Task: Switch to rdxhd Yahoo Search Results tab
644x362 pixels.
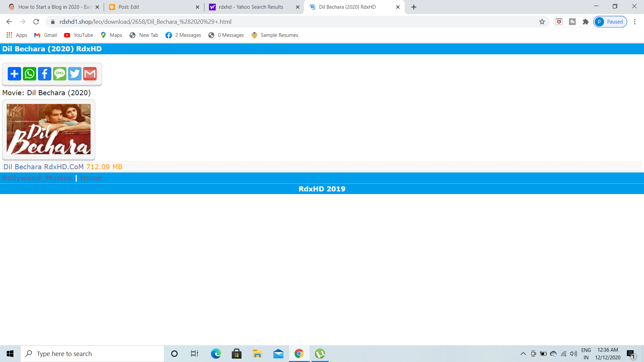Action: [251, 7]
